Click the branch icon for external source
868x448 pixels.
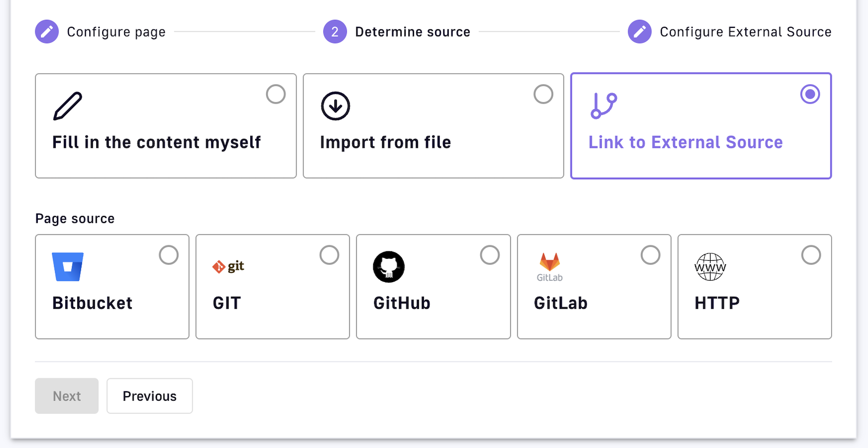coord(603,106)
